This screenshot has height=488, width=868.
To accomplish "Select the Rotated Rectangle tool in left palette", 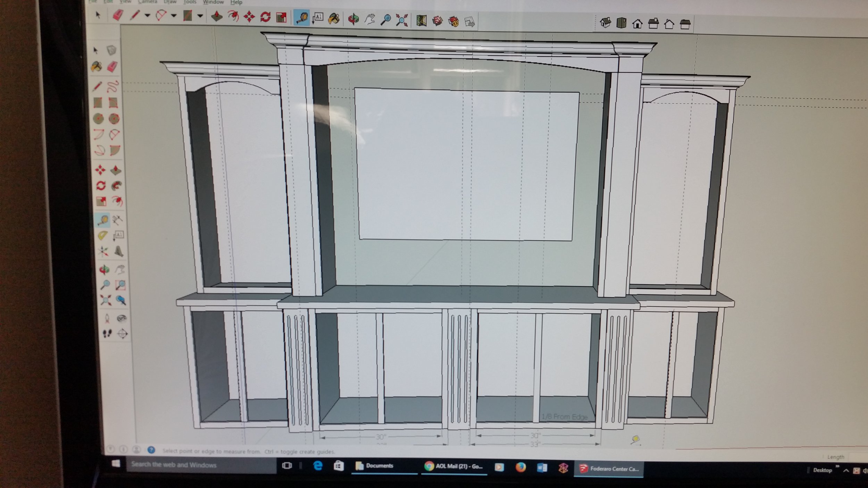I will tap(113, 103).
